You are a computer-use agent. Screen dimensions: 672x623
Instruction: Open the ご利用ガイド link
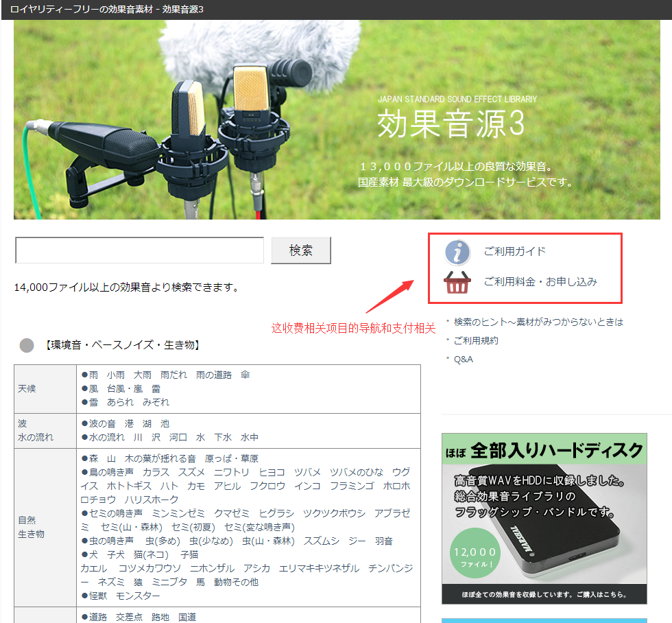515,251
